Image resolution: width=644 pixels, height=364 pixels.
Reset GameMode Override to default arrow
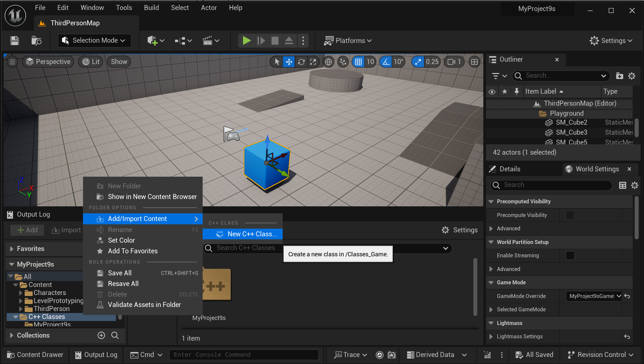pyautogui.click(x=627, y=296)
